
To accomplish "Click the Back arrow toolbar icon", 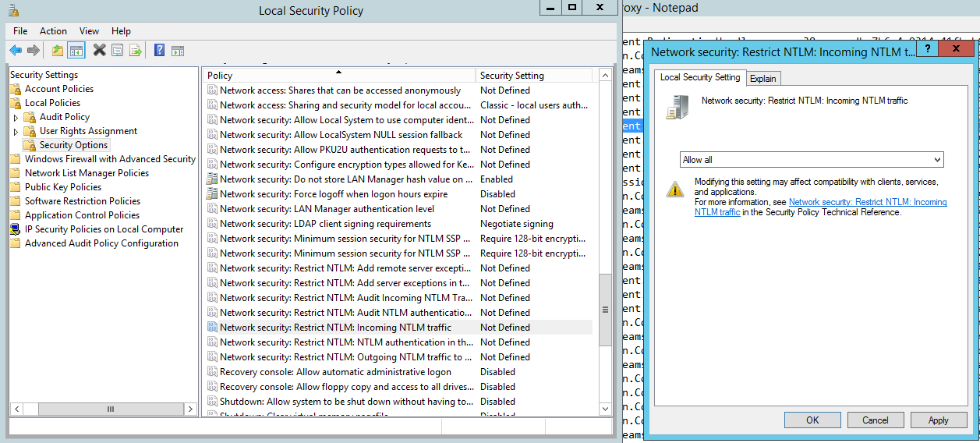I will point(16,51).
